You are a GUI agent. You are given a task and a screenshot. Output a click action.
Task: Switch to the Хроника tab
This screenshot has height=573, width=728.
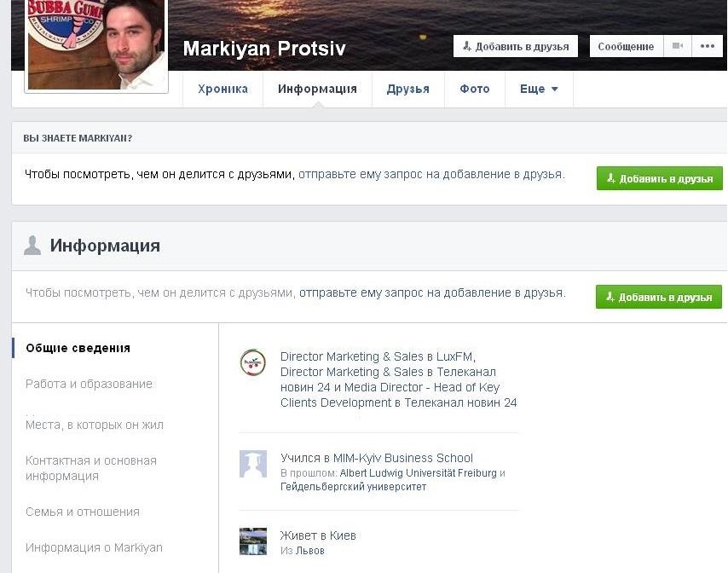[222, 89]
